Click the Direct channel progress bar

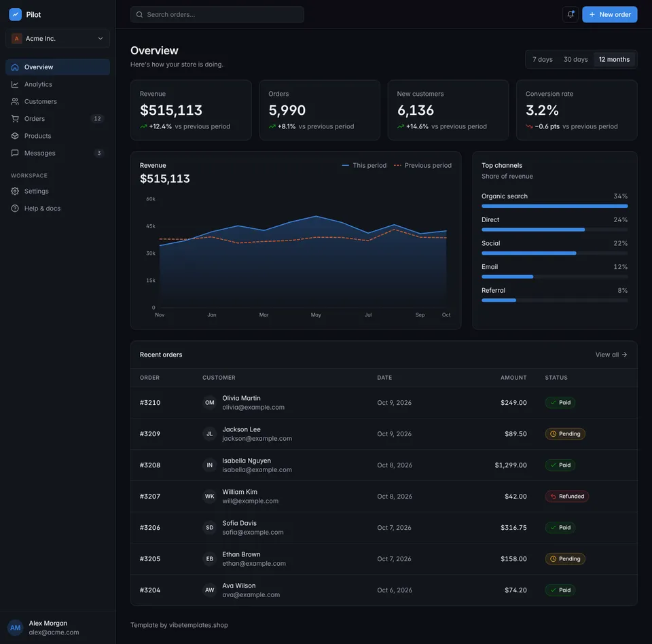pos(555,230)
